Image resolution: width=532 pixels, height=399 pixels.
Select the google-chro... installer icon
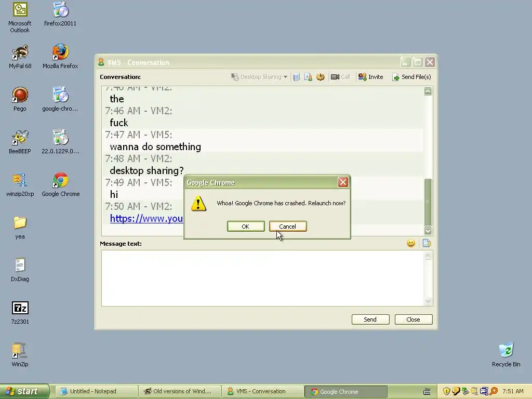point(60,99)
